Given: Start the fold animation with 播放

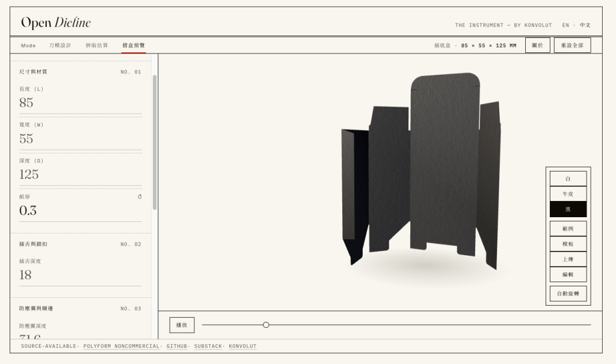Looking at the screenshot, I should (182, 325).
